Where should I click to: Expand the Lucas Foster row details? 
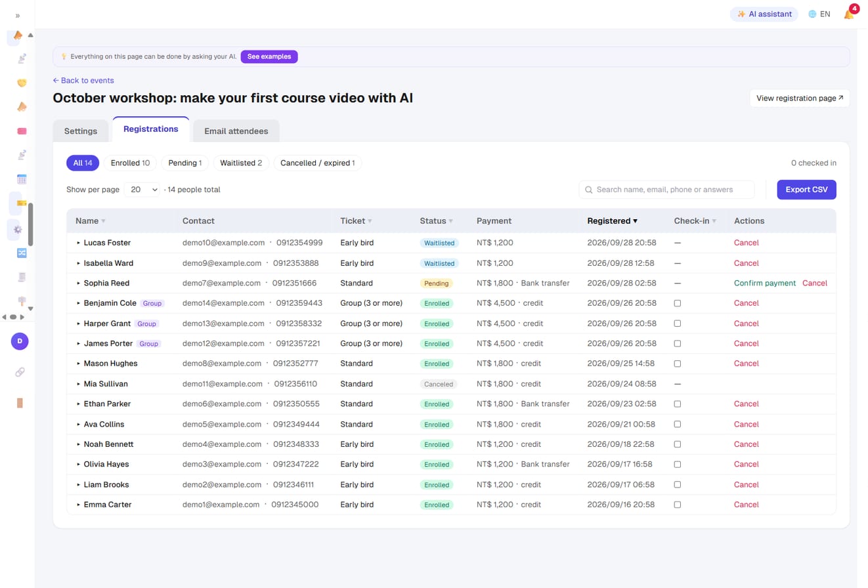pos(78,243)
